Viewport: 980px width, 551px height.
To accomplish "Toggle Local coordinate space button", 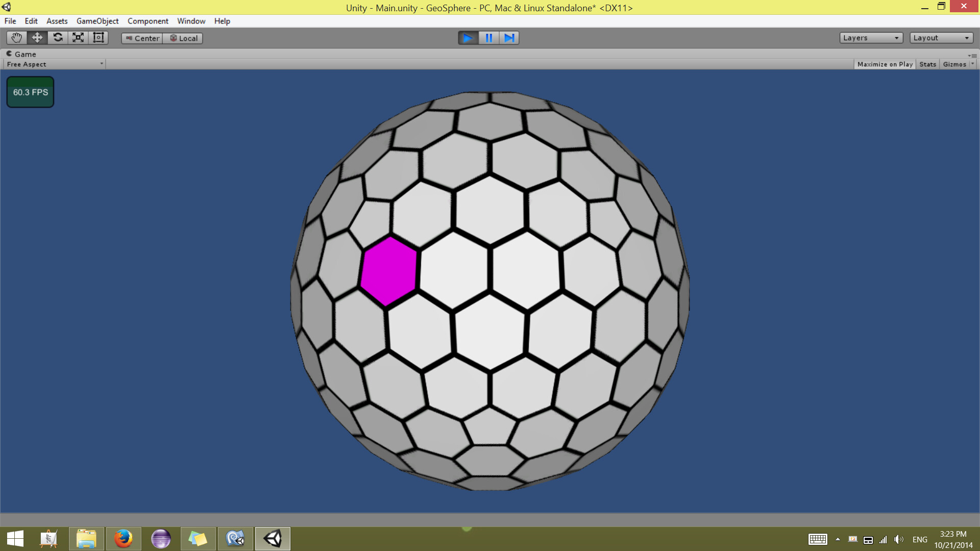I will pyautogui.click(x=183, y=38).
